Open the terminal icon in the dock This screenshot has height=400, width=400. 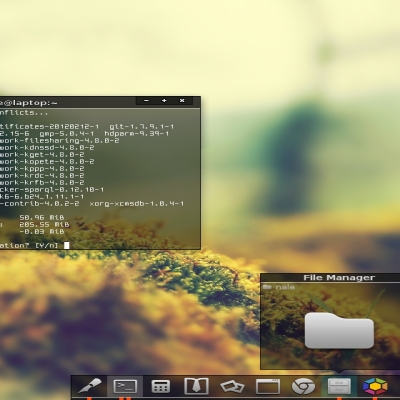(x=125, y=386)
